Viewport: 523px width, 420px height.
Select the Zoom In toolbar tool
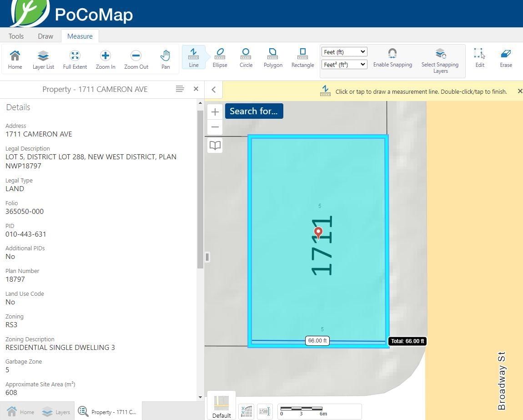pyautogui.click(x=106, y=60)
